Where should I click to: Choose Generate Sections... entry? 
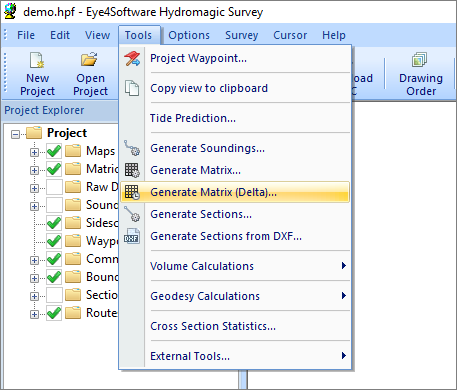235,214
